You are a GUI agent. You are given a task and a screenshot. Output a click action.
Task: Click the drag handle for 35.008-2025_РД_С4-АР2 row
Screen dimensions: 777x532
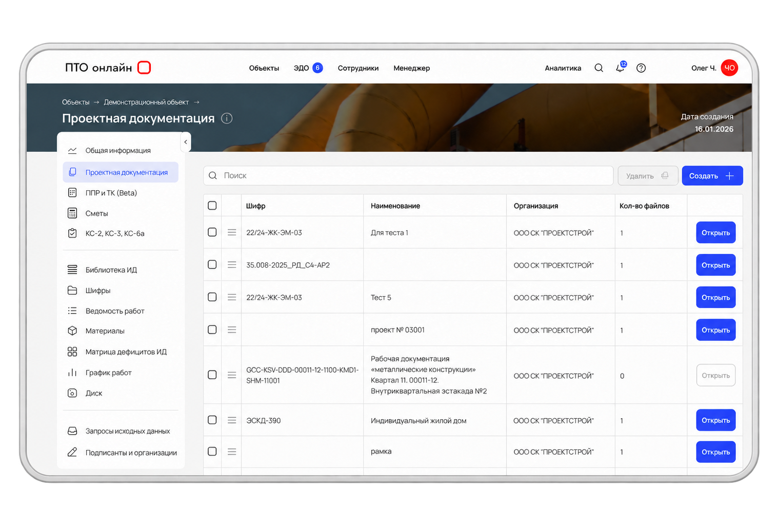tap(232, 264)
